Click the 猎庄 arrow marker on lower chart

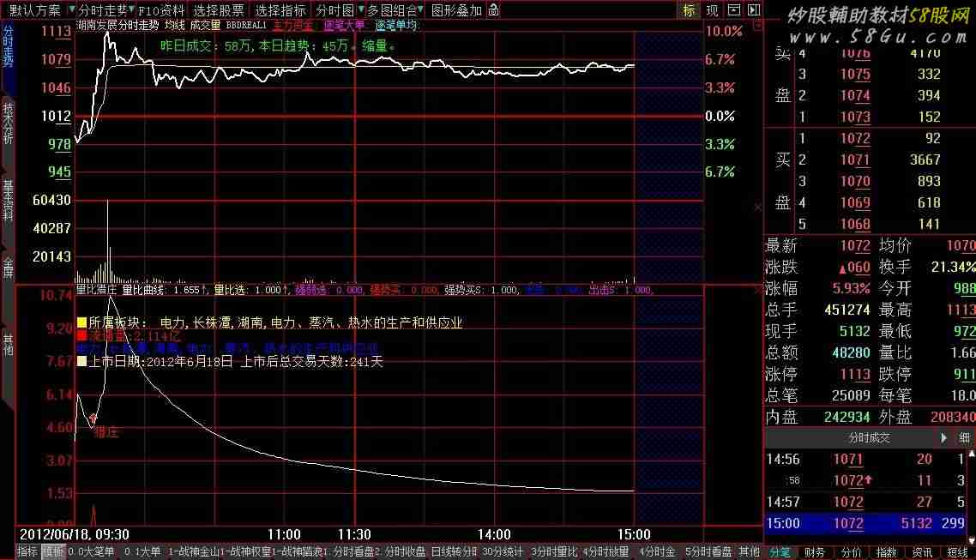click(x=93, y=418)
